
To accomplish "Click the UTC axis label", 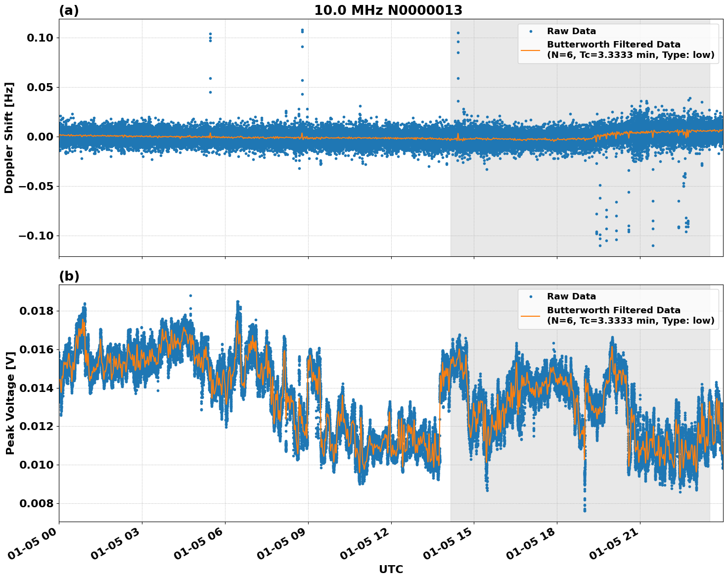I will click(x=391, y=569).
